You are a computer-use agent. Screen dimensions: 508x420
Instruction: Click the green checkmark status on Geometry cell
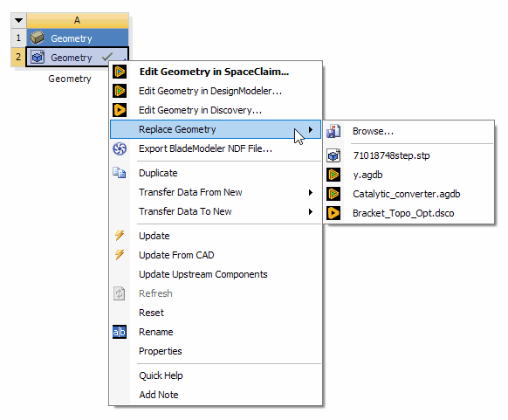[107, 57]
